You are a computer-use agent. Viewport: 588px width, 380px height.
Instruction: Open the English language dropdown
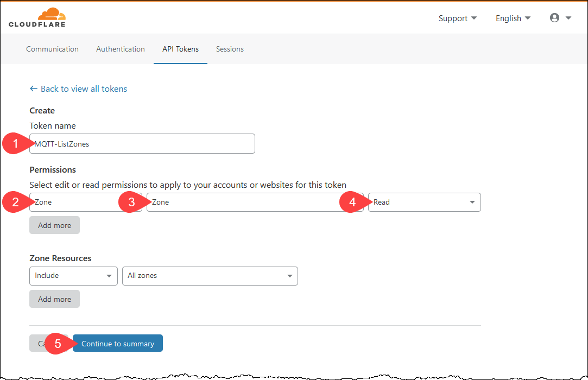pyautogui.click(x=513, y=18)
